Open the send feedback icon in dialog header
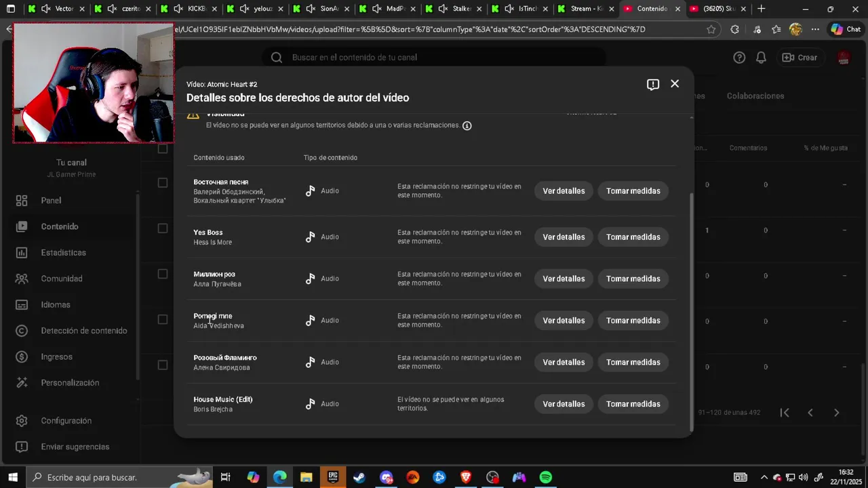868x488 pixels. [653, 84]
